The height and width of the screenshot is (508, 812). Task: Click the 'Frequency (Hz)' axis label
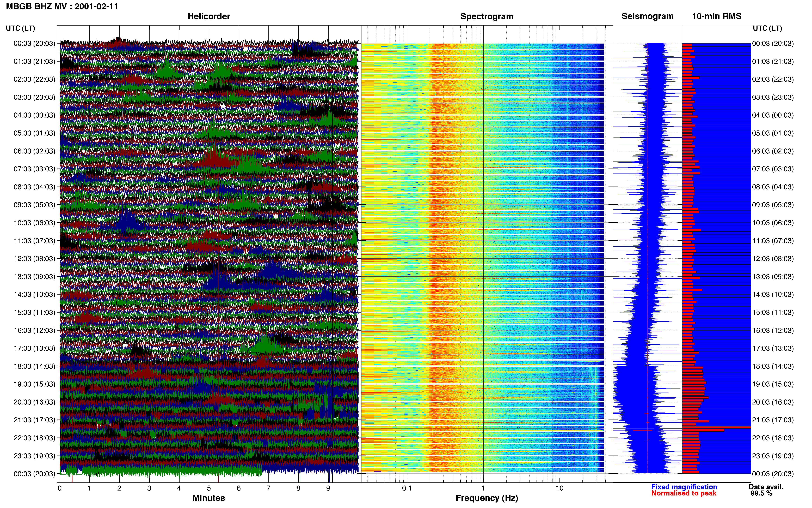487,498
